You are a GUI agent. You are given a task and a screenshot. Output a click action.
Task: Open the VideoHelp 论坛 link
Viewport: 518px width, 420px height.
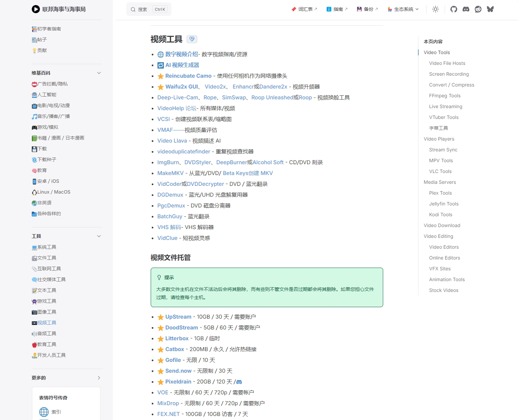pyautogui.click(x=177, y=108)
